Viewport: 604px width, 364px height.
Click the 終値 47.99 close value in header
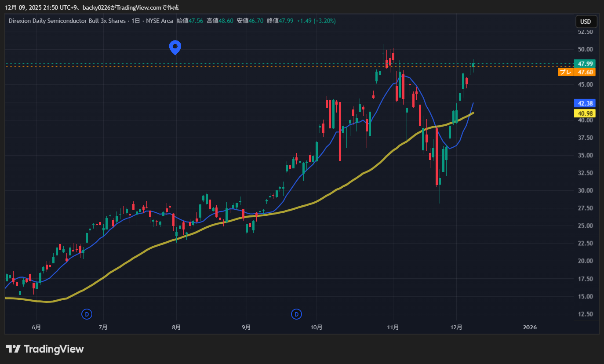(280, 21)
